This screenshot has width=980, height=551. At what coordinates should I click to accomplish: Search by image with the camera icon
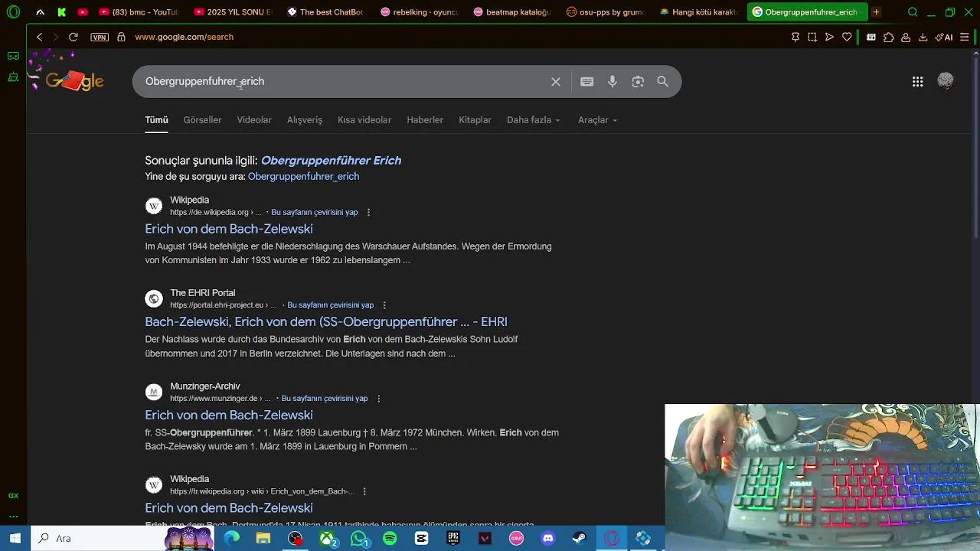click(x=638, y=82)
